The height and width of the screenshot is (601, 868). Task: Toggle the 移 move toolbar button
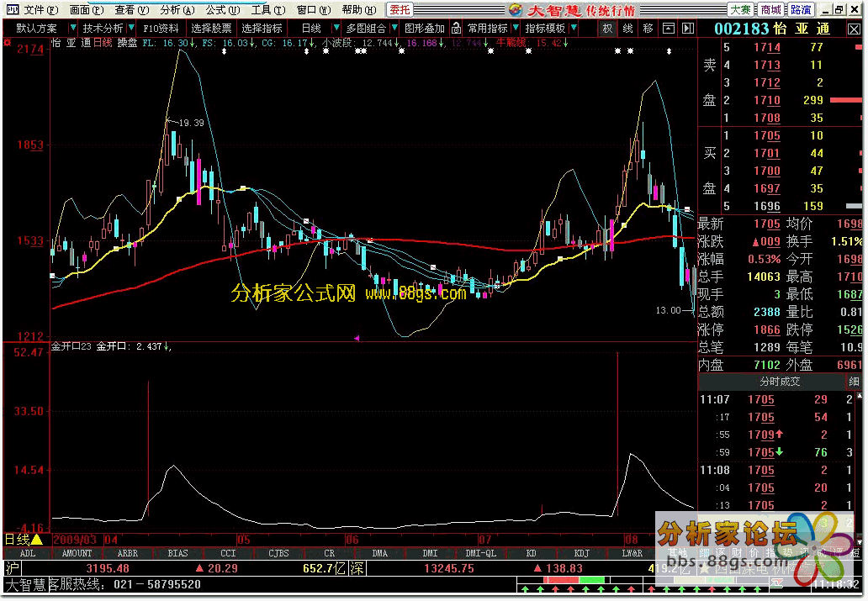[648, 29]
